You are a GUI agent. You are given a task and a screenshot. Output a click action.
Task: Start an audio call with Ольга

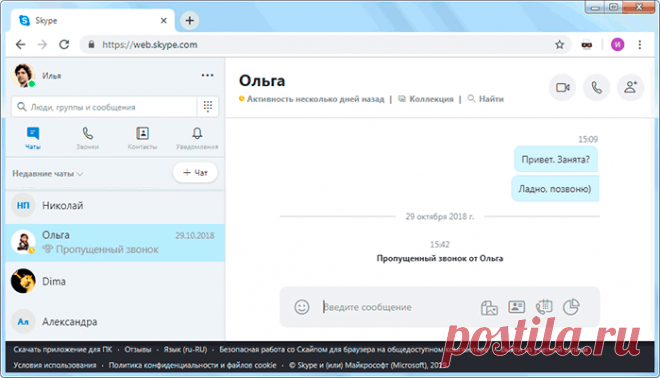[596, 88]
